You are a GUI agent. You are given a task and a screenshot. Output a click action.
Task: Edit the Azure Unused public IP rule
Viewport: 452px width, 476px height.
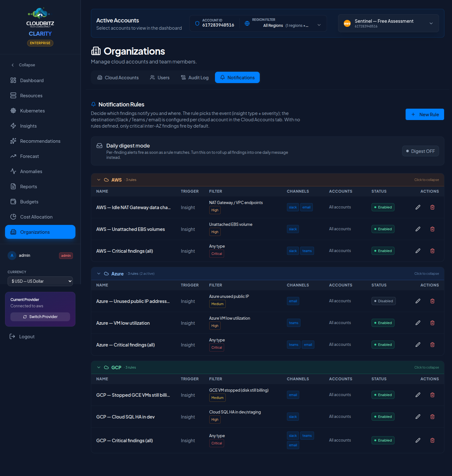tap(418, 301)
